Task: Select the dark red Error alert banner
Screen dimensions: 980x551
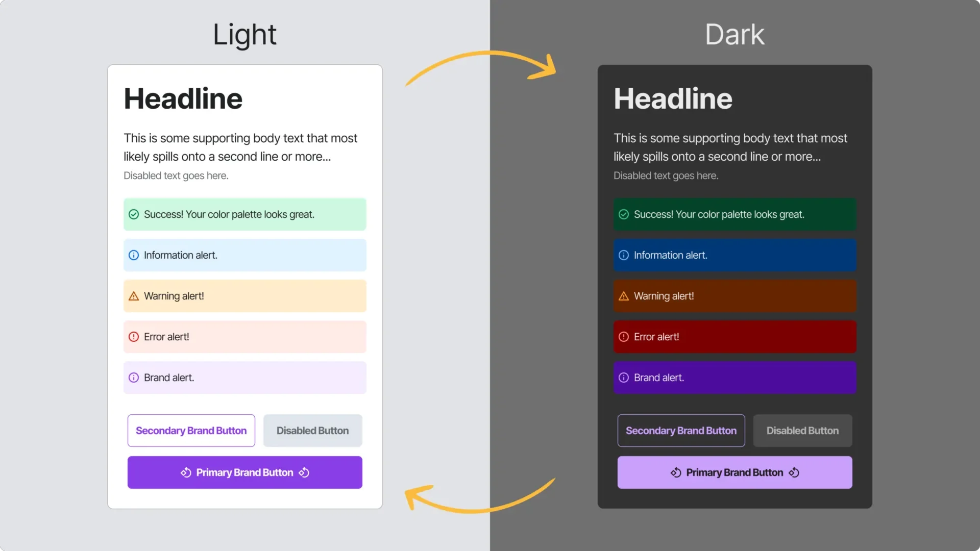Action: (735, 337)
